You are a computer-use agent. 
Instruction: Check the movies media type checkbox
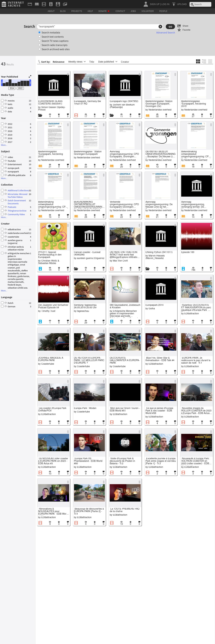pyautogui.click(x=2, y=100)
